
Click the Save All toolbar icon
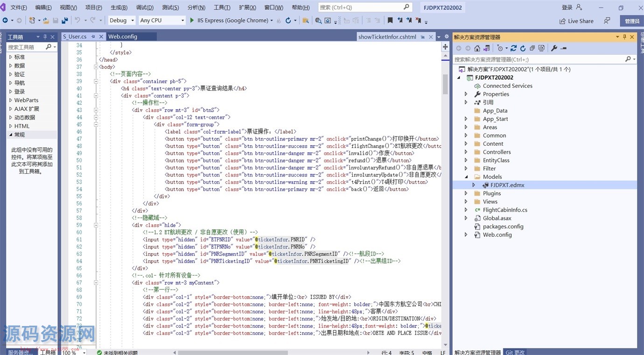(x=65, y=21)
